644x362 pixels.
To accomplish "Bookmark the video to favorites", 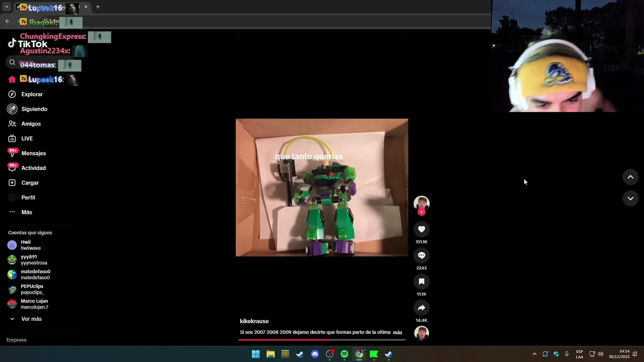I will pyautogui.click(x=422, y=282).
